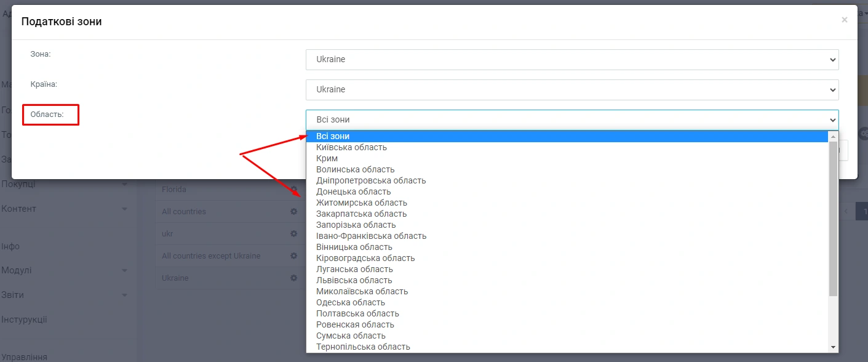868x362 pixels.
Task: Open the Зона dropdown
Action: pos(571,60)
